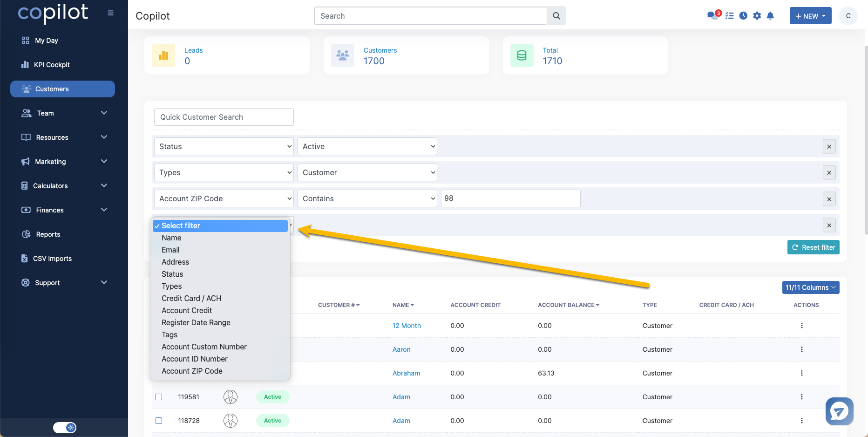
Task: Click the user avatar C
Action: click(848, 16)
